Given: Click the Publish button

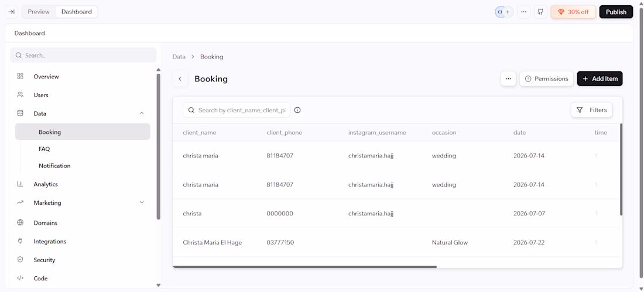Looking at the screenshot, I should [616, 12].
